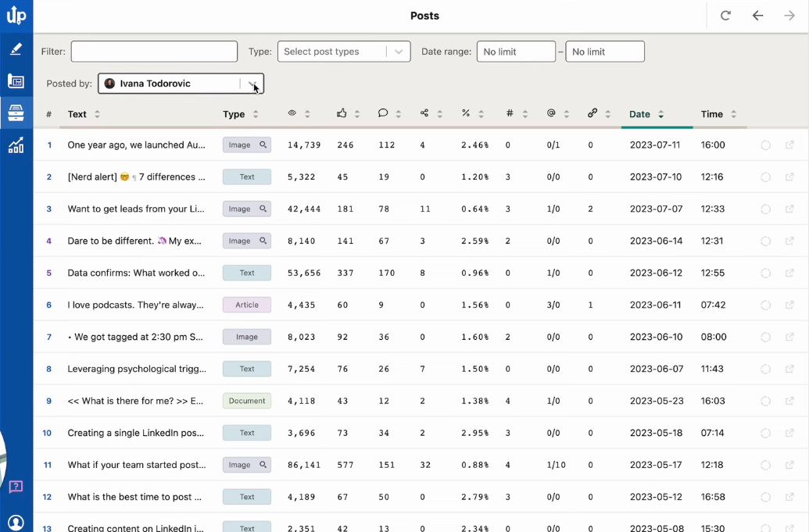Open the compose pencil icon in sidebar
This screenshot has height=532, width=809.
(x=16, y=49)
